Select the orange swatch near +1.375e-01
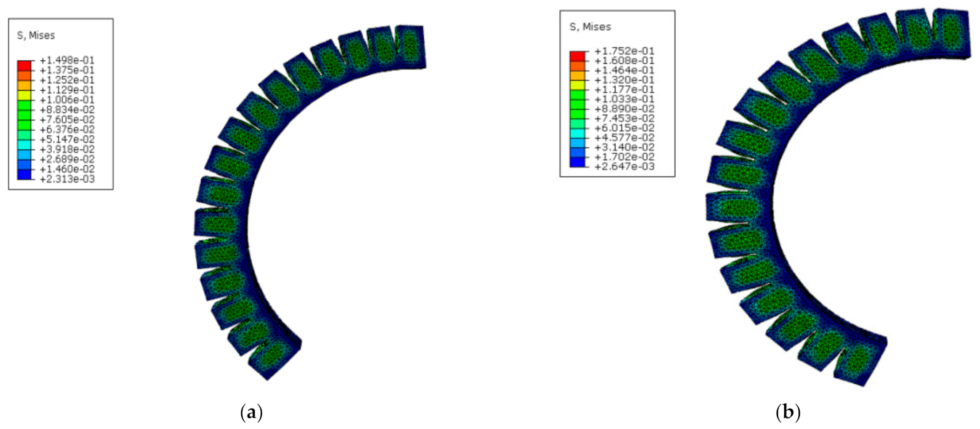This screenshot has width=980, height=429. (x=24, y=75)
